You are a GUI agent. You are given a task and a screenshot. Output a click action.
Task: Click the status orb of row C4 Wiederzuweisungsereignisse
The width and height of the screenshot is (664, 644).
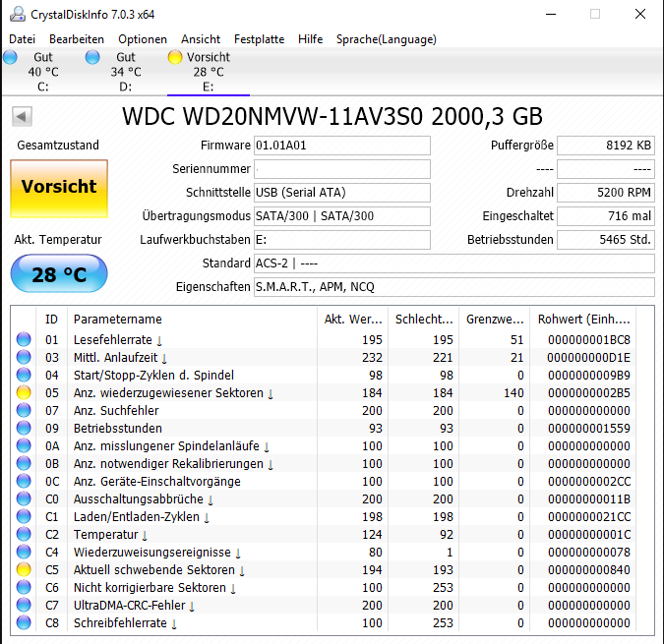[24, 552]
